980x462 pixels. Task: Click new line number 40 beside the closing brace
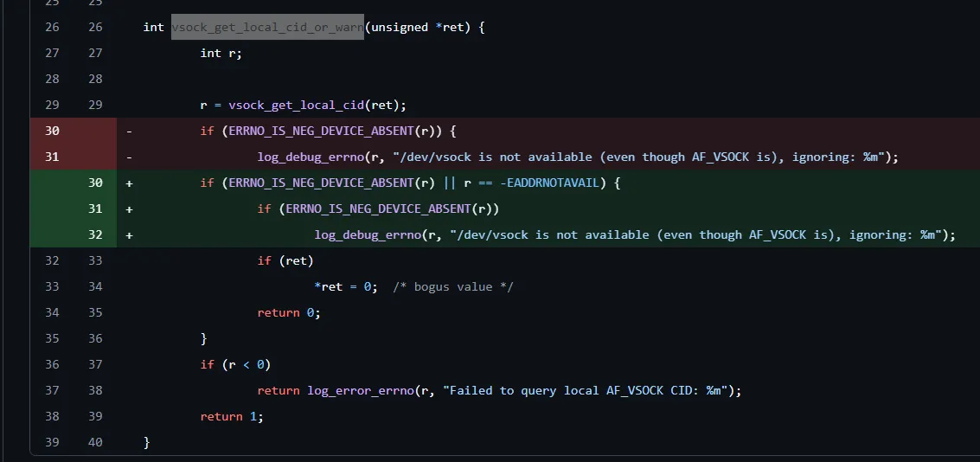pos(95,443)
